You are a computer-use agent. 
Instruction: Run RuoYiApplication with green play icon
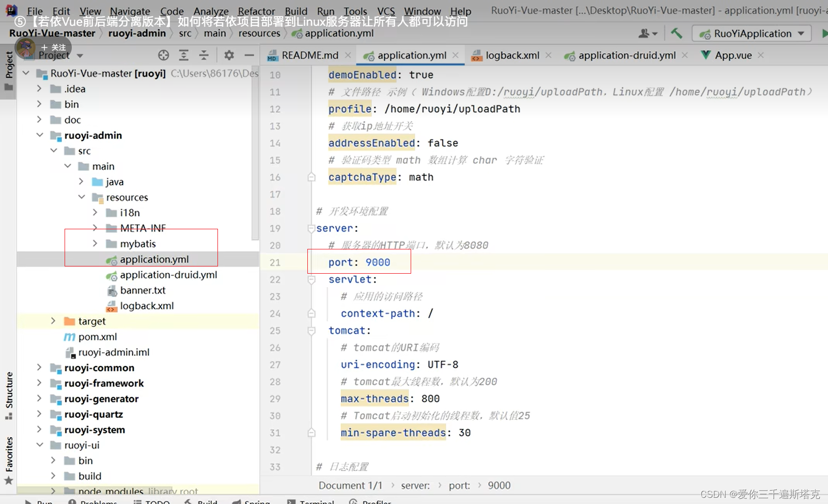tap(824, 34)
